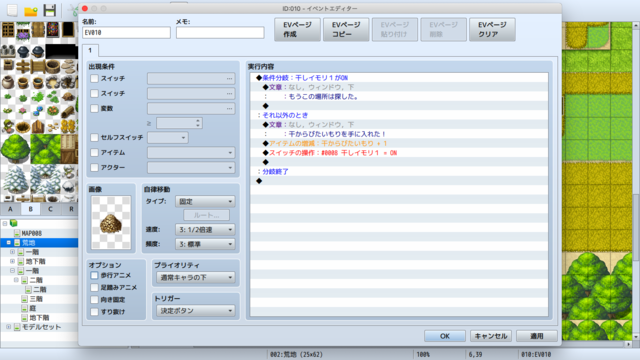Select the 分岐終了 command line

(x=399, y=171)
